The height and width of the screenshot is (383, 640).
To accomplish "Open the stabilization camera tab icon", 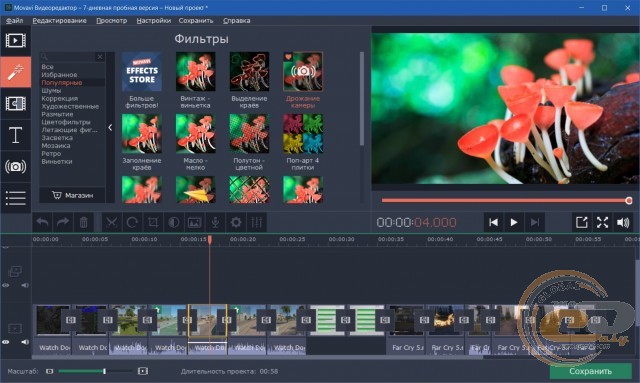I will 16,167.
